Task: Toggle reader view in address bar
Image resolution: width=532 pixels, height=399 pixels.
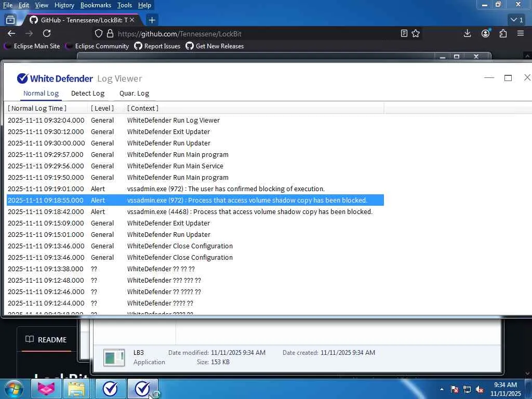Action: click(404, 33)
